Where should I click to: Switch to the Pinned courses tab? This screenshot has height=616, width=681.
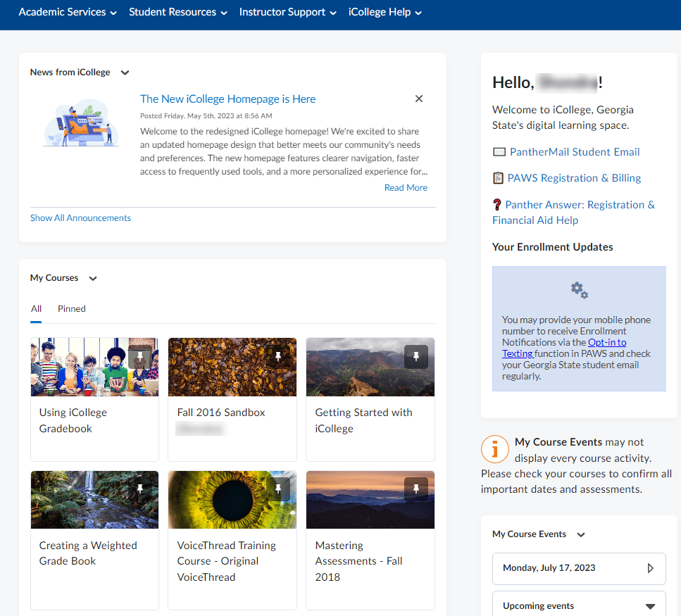[x=72, y=308]
